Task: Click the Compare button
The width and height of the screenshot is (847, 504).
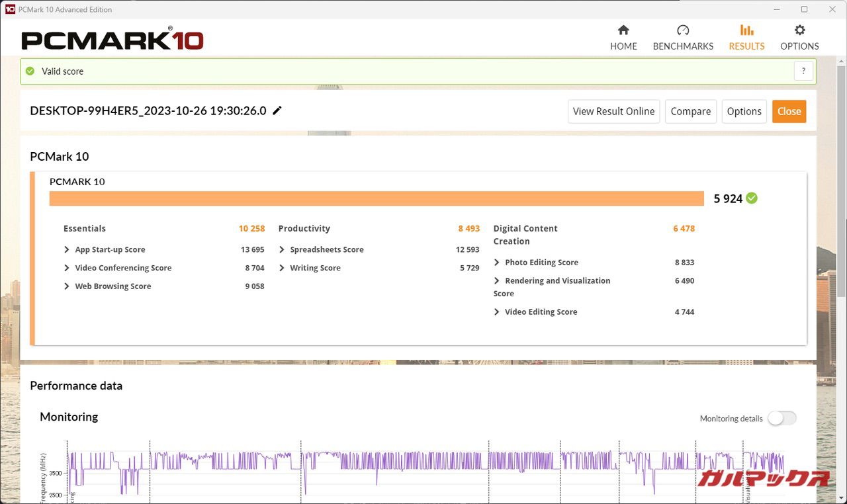Action: (690, 111)
